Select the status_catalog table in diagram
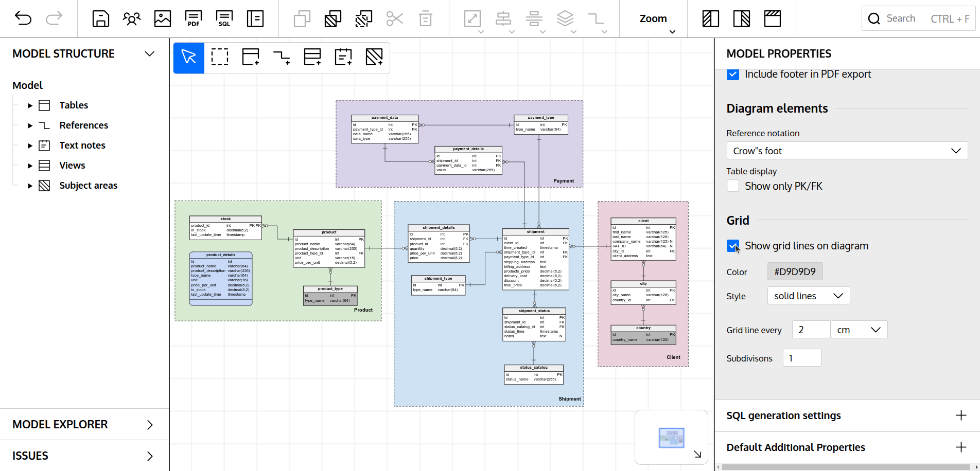 point(534,375)
